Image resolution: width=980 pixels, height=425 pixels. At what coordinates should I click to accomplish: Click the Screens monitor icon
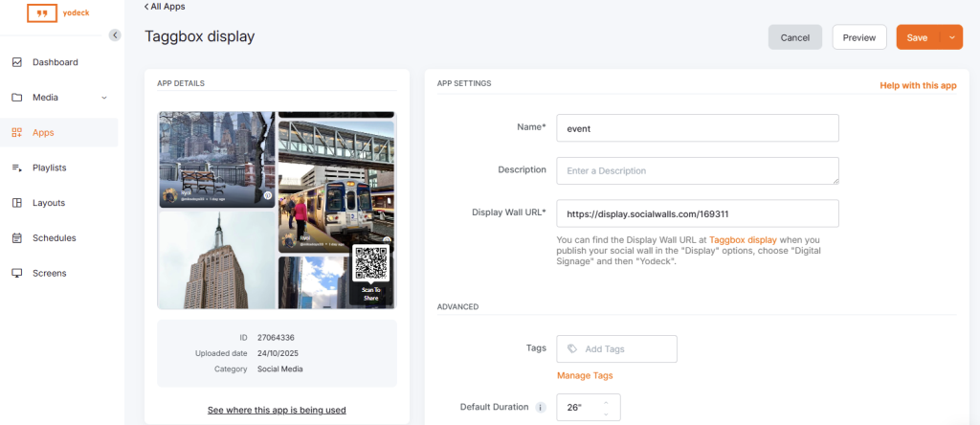(x=16, y=274)
